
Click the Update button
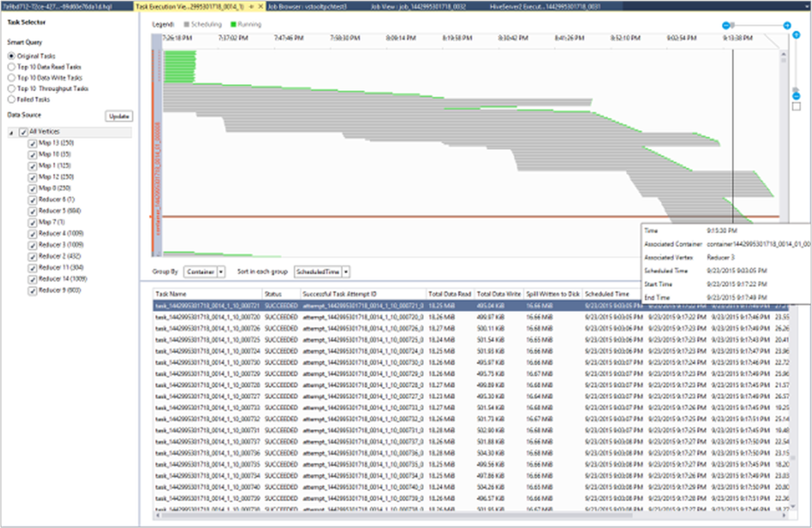(x=118, y=116)
